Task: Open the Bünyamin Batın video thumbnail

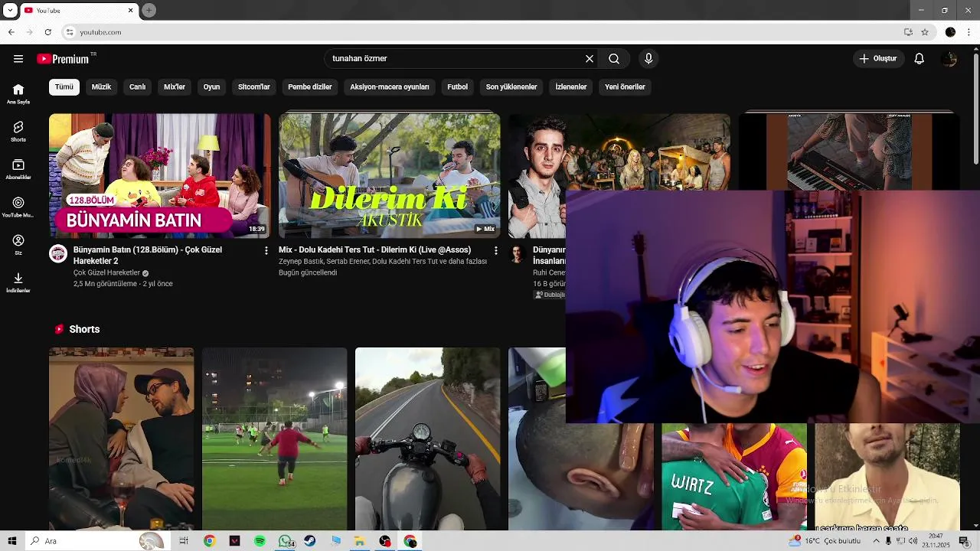Action: [160, 176]
